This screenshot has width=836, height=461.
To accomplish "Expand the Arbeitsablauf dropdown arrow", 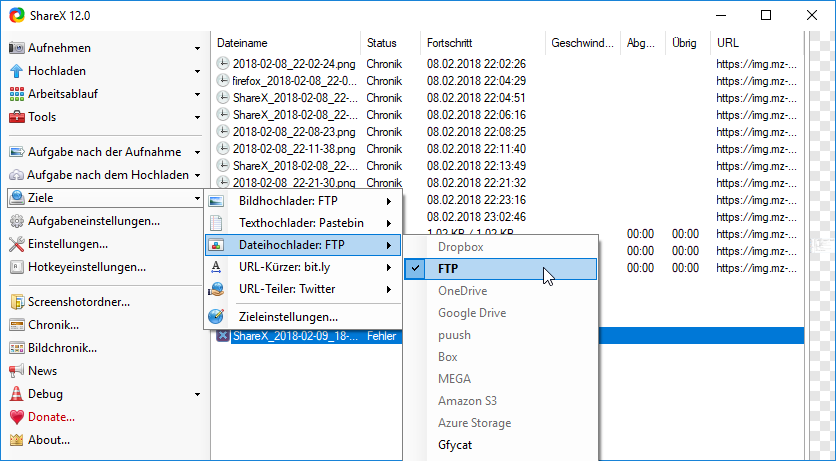I will click(197, 94).
